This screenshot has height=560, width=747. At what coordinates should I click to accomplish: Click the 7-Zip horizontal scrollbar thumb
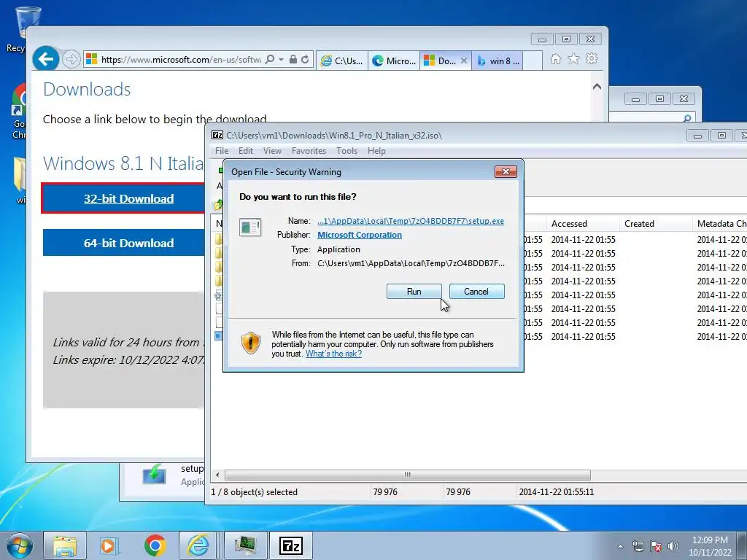point(407,475)
